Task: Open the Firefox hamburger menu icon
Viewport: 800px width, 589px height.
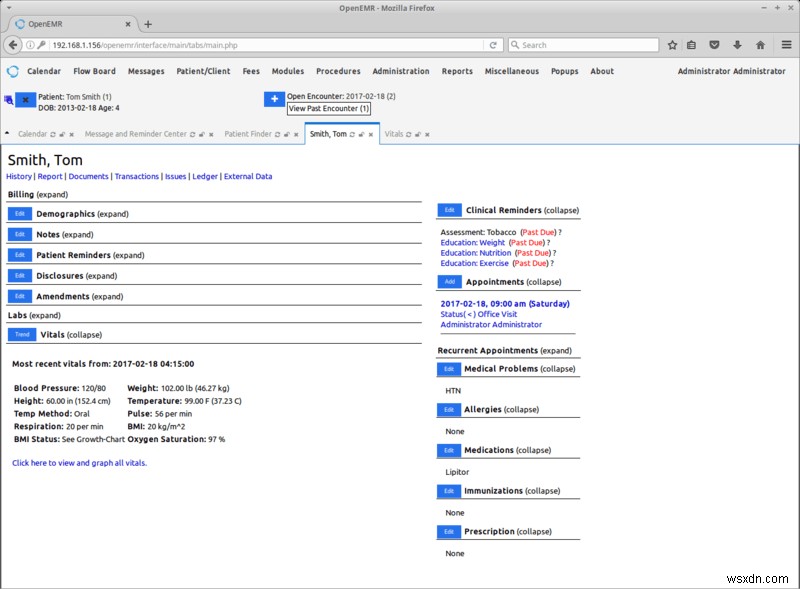Action: click(x=786, y=44)
